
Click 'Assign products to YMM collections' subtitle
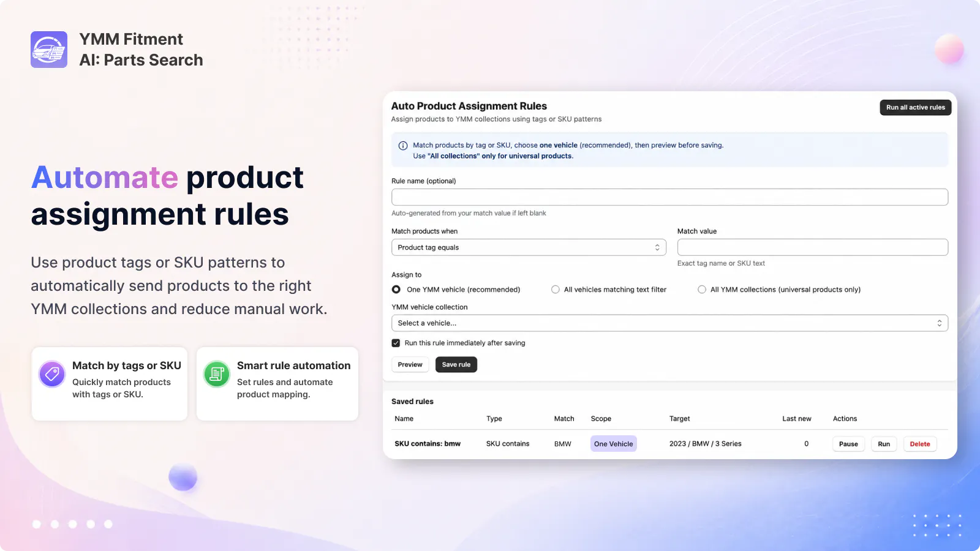coord(496,119)
